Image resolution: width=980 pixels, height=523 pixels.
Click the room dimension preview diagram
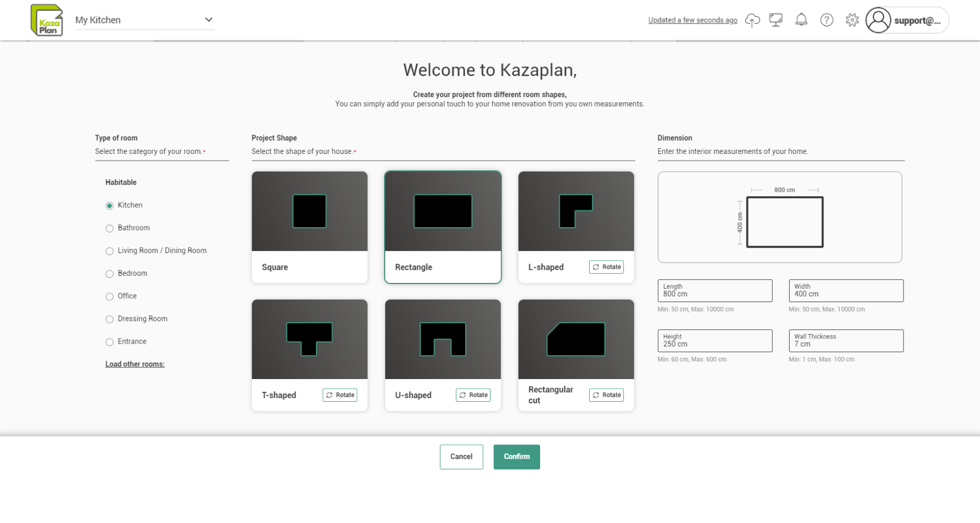point(780,217)
